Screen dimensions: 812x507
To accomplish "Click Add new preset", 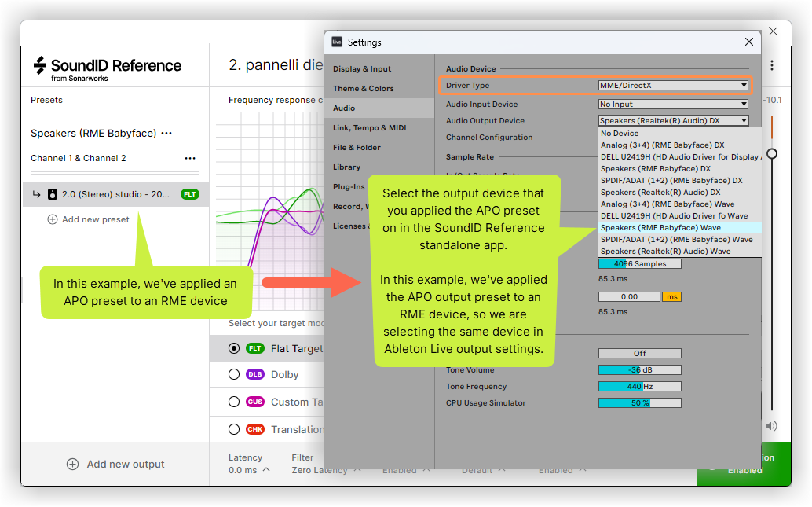I will [89, 219].
